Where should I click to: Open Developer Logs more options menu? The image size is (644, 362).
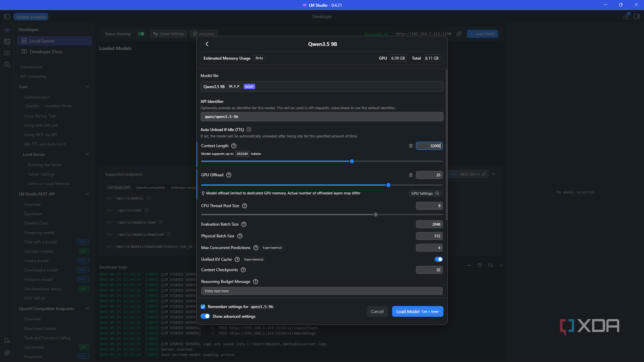tap(469, 265)
